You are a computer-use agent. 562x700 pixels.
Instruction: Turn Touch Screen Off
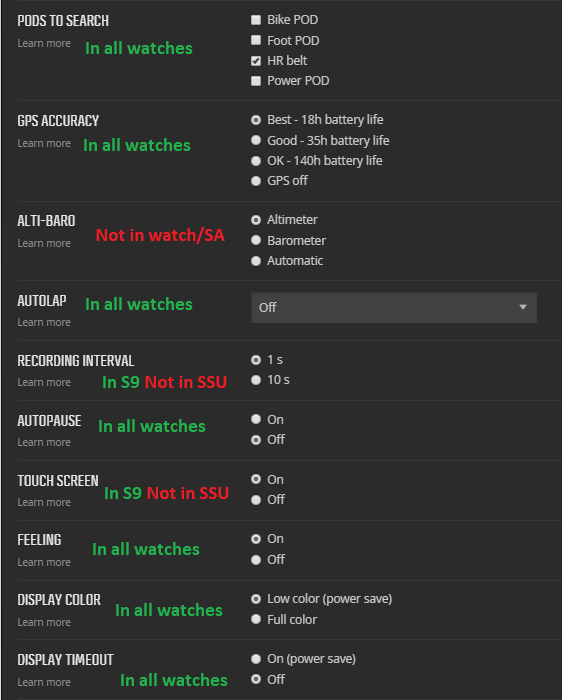[256, 500]
